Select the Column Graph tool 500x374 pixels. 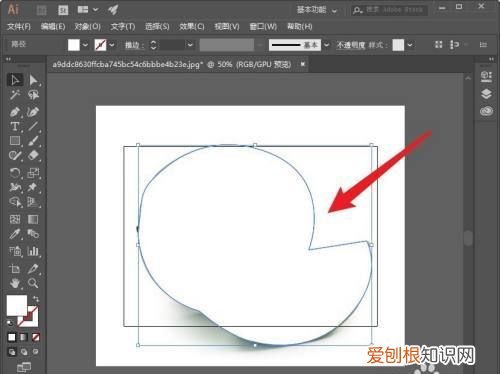[33, 251]
